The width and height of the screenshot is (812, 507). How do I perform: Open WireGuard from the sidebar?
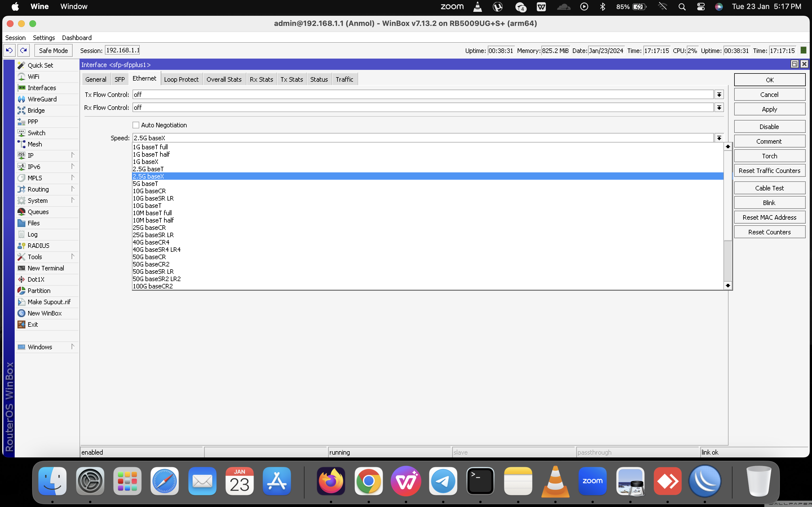pos(42,99)
